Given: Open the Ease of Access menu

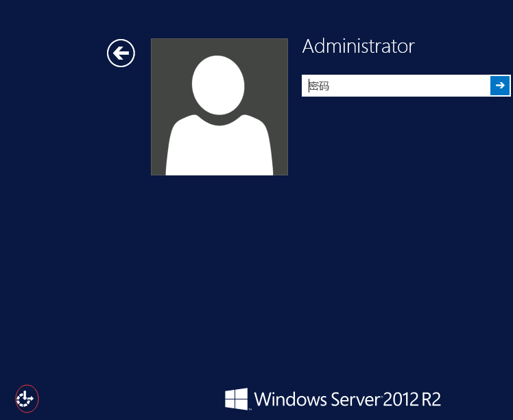Looking at the screenshot, I should 27,397.
